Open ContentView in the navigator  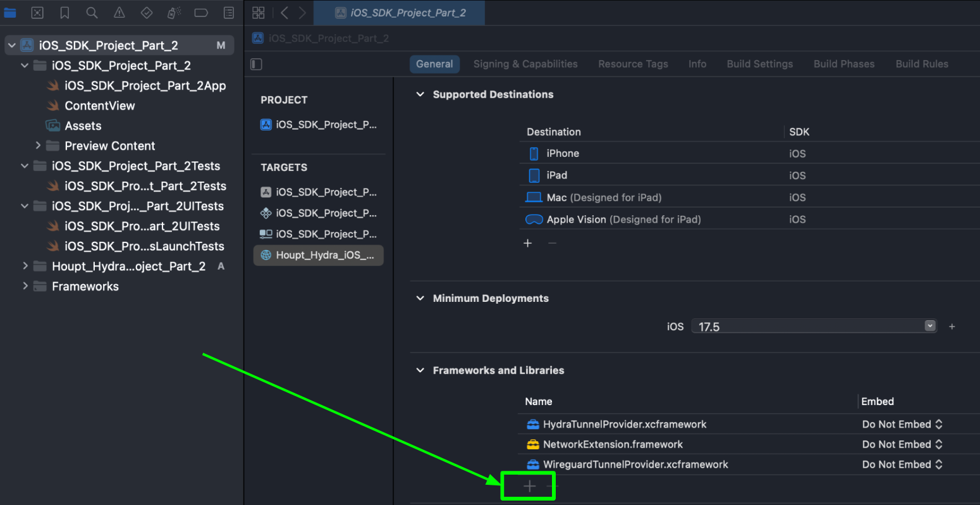click(99, 106)
